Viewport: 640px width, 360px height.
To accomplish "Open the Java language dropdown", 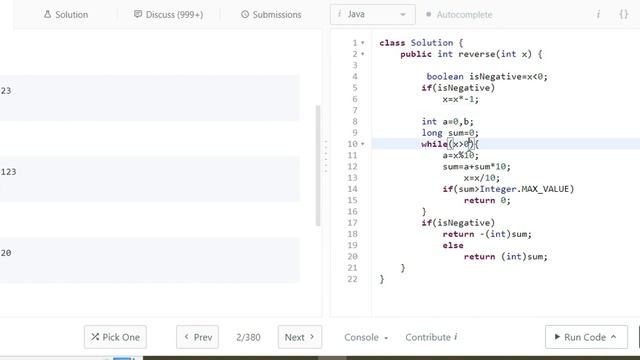I will 373,14.
